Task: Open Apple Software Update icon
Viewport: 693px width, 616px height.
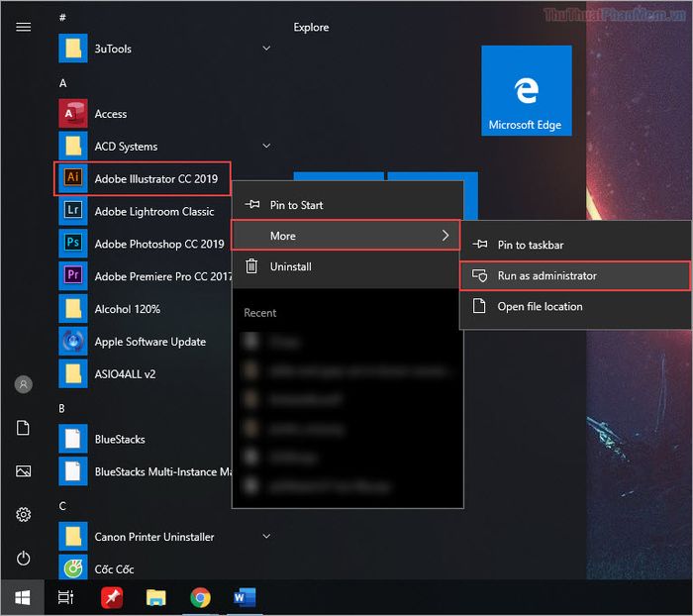Action: tap(73, 341)
